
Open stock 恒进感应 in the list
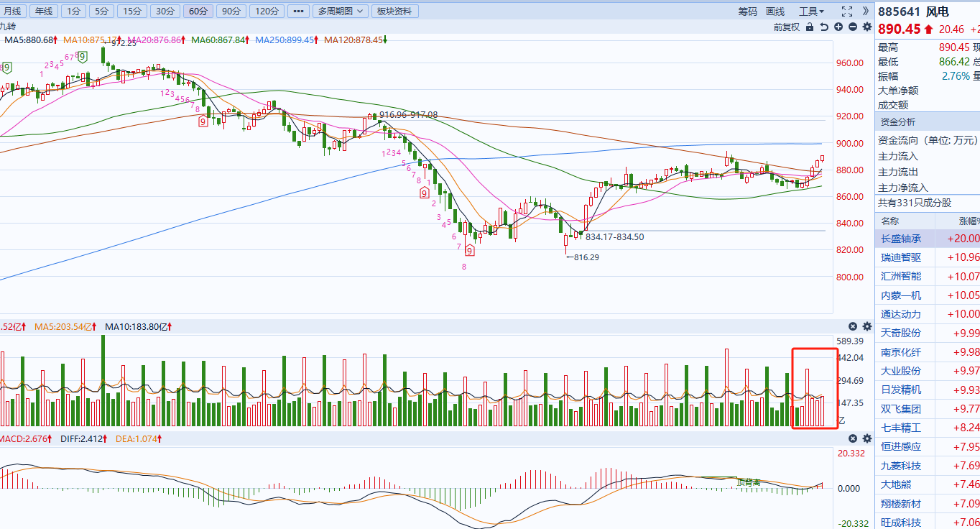pyautogui.click(x=901, y=446)
